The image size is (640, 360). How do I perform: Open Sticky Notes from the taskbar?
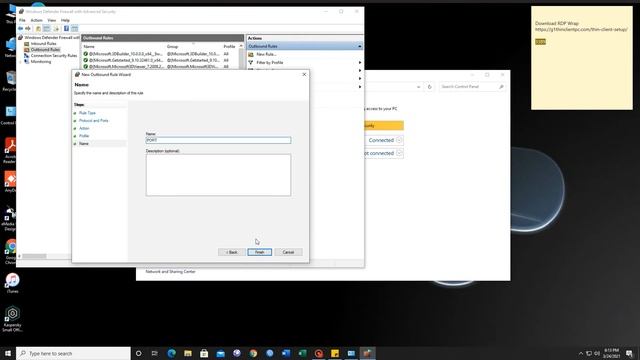[x=335, y=353]
